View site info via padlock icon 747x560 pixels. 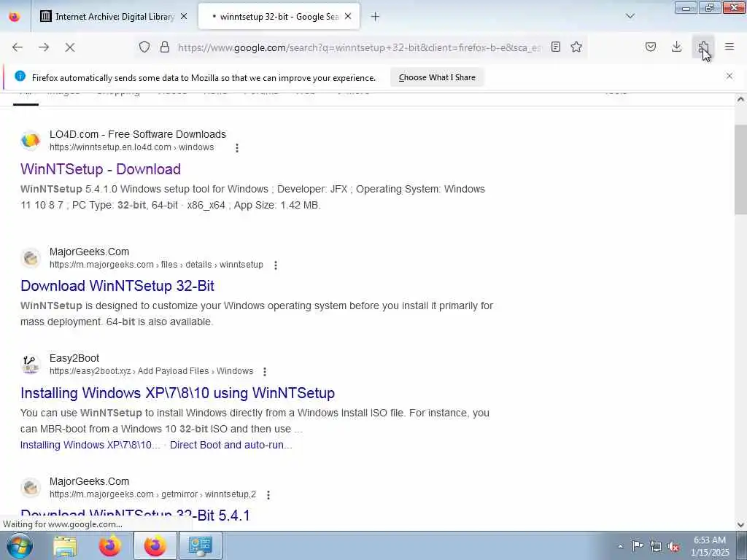[165, 47]
